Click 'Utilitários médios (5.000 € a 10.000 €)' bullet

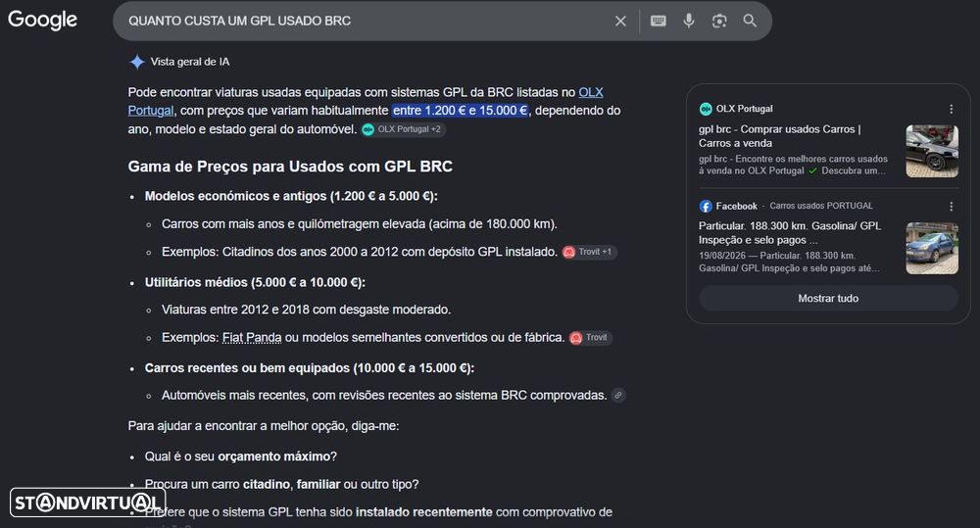pyautogui.click(x=255, y=282)
